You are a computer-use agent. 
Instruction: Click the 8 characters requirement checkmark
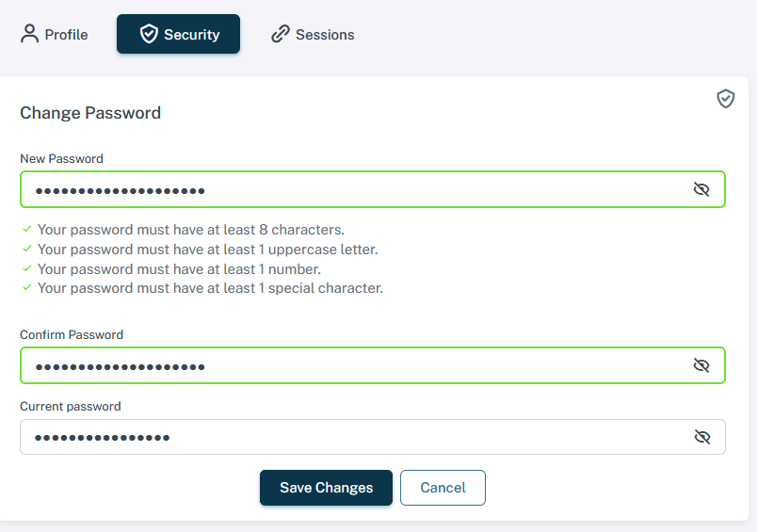click(x=27, y=229)
